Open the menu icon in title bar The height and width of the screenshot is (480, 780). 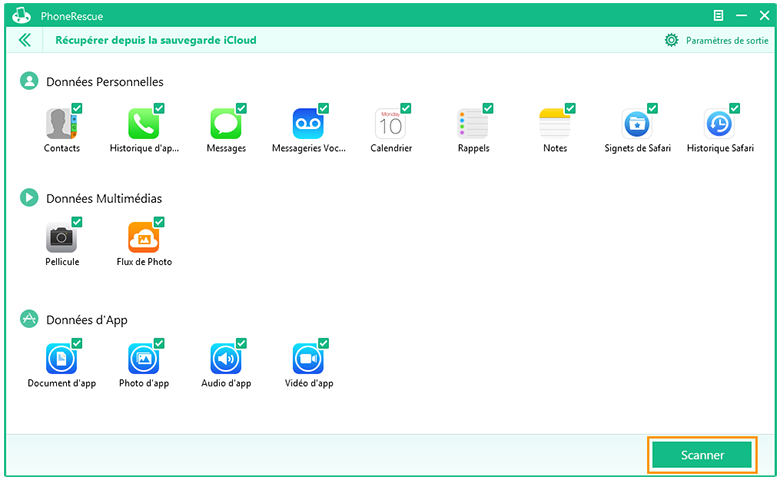coord(718,16)
